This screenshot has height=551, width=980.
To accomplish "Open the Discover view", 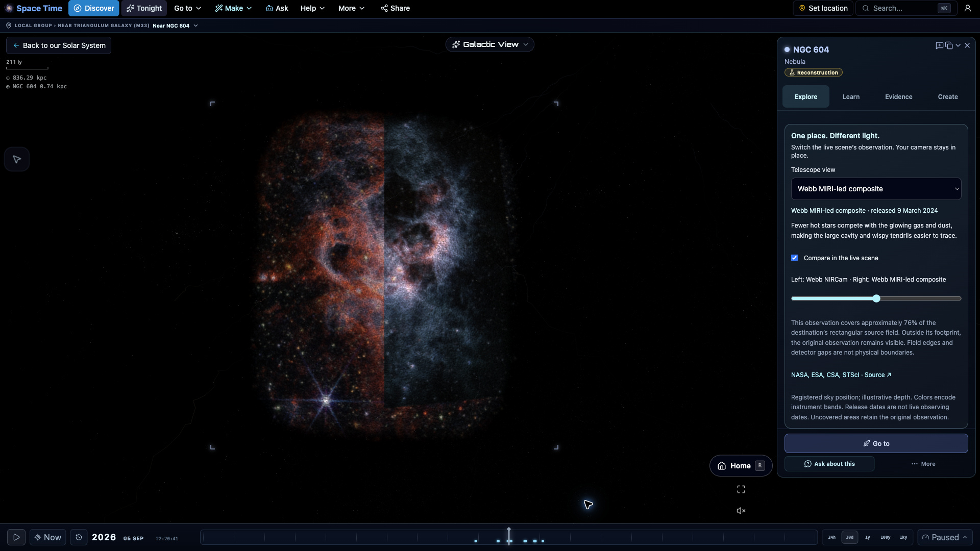I will [x=94, y=8].
